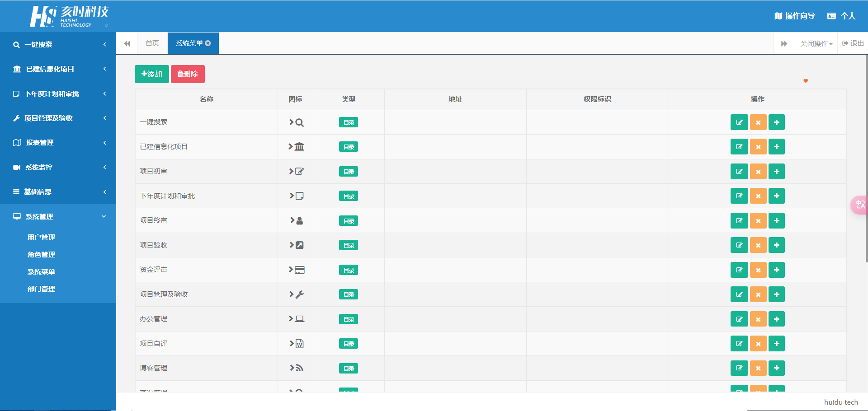Click the red 删除 button
The width and height of the screenshot is (868, 411).
pos(188,74)
